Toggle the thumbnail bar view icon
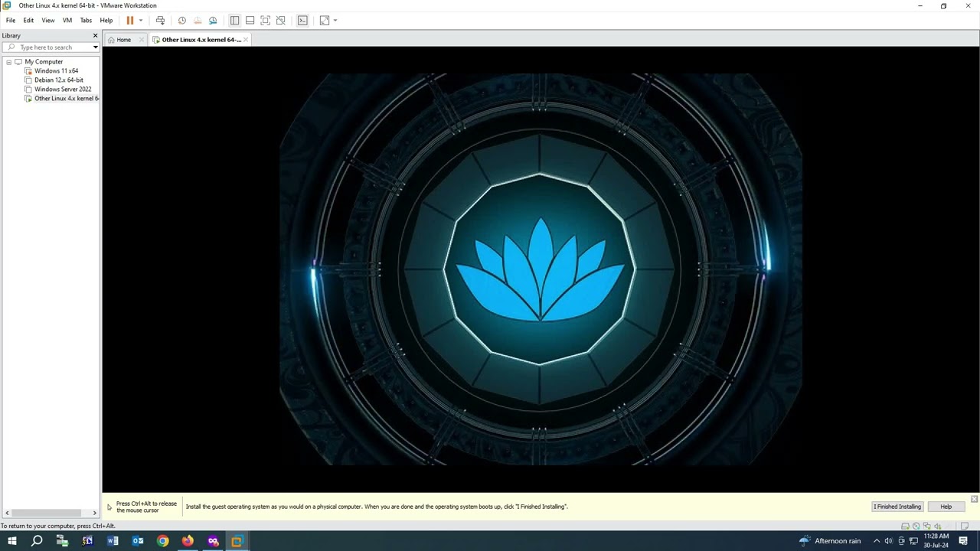 pyautogui.click(x=250, y=21)
